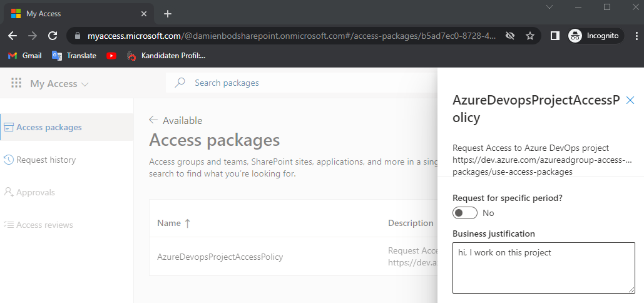Sort by Name column ascending arrow
This screenshot has width=644, height=303.
point(188,223)
